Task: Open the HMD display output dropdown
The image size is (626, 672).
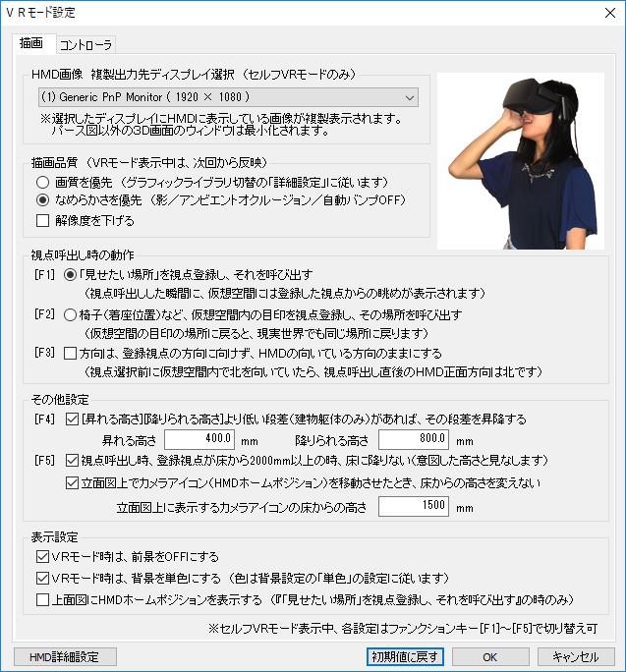Action: pyautogui.click(x=228, y=97)
